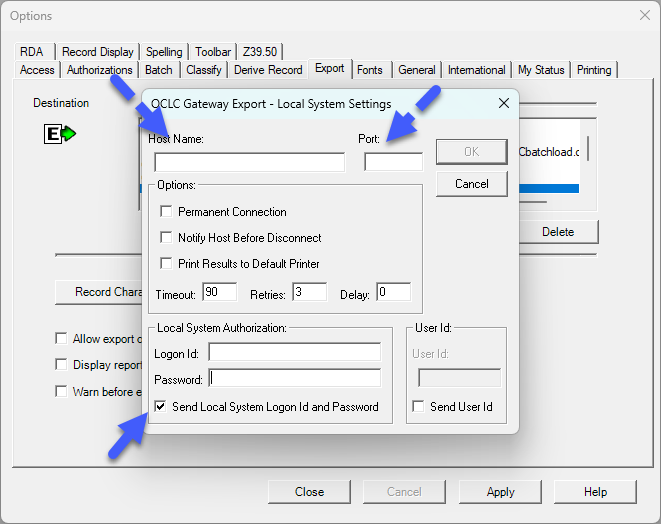Close the Options window
Screen dimensions: 661x524
645,16
